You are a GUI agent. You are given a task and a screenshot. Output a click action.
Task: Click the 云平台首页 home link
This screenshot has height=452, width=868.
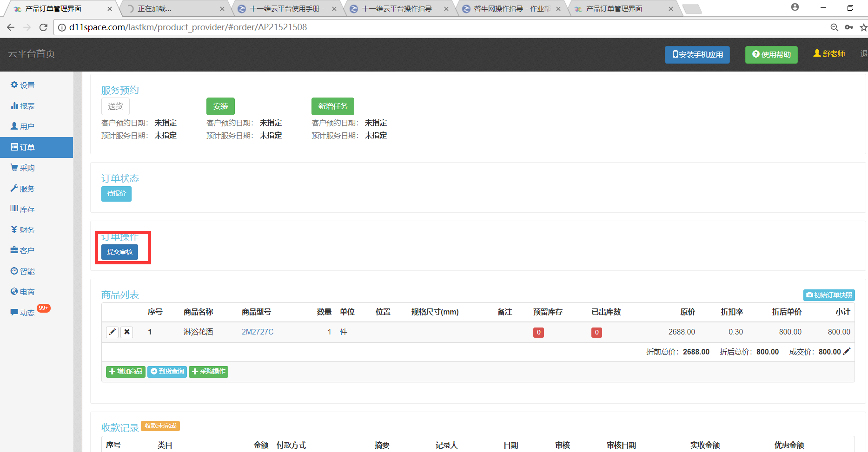pyautogui.click(x=32, y=54)
